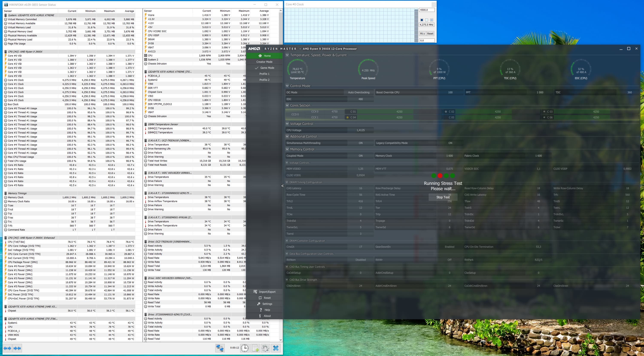
Task: Click the network remote monitoring icon
Action: 220,348
